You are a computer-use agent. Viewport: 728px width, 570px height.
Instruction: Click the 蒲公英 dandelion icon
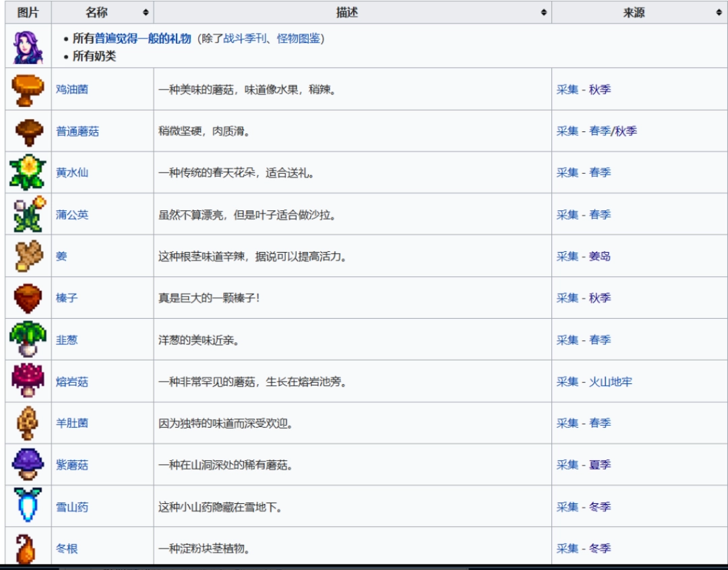[29, 214]
